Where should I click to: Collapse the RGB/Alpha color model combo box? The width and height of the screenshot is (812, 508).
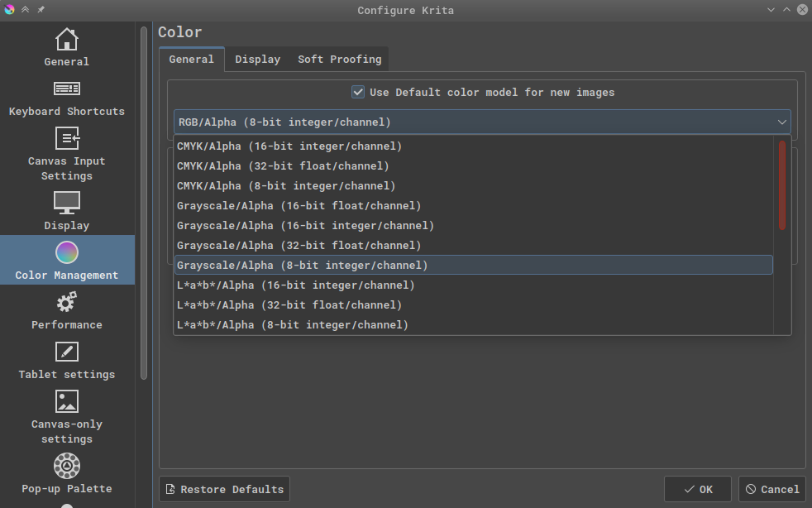pos(482,122)
